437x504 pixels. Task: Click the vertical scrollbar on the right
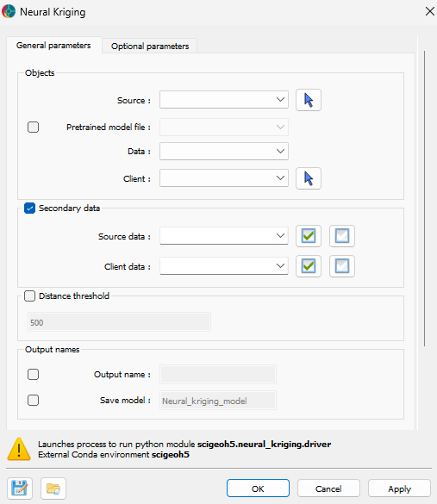point(424,198)
